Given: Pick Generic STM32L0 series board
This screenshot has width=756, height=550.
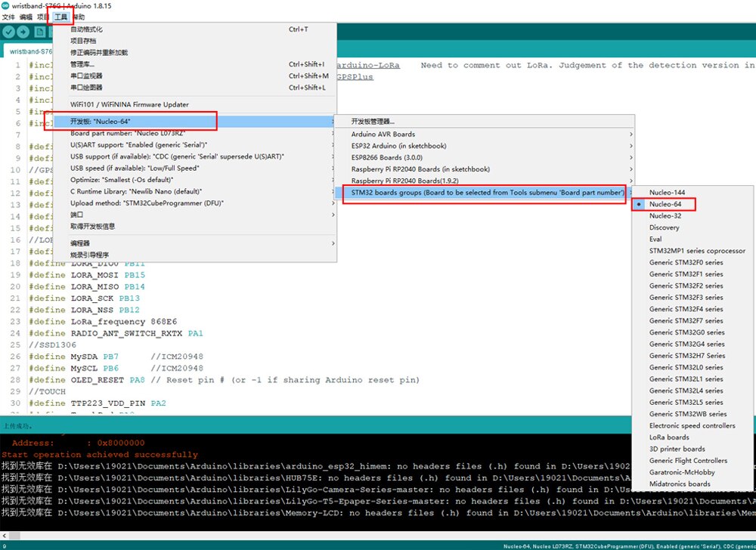Looking at the screenshot, I should [x=686, y=367].
